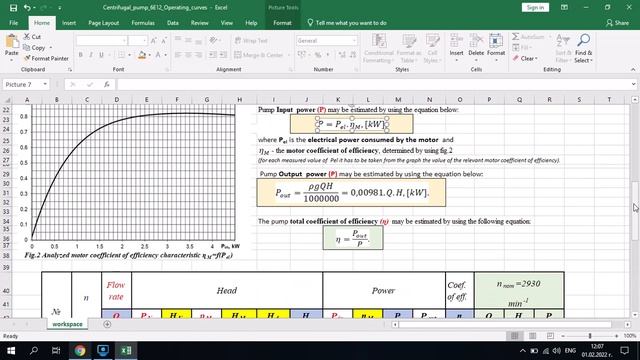Undo the last action

(27, 8)
